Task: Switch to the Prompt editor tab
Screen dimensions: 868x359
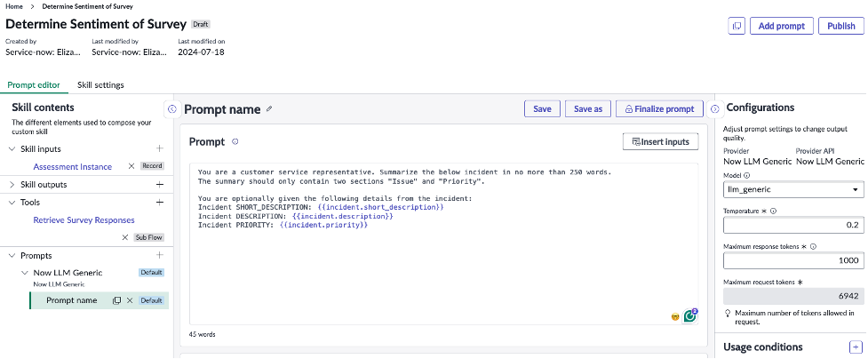Action: click(34, 85)
